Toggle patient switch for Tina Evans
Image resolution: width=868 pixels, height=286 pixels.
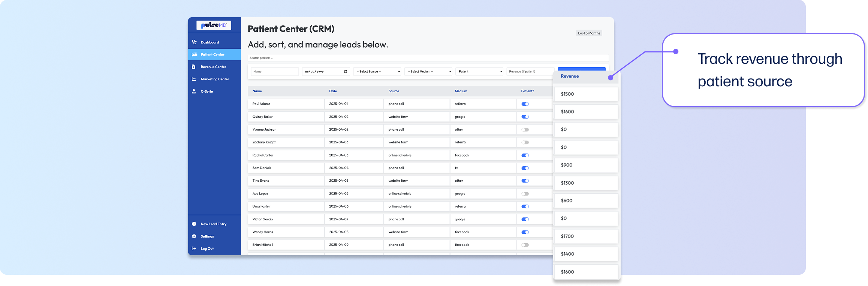[x=525, y=181]
